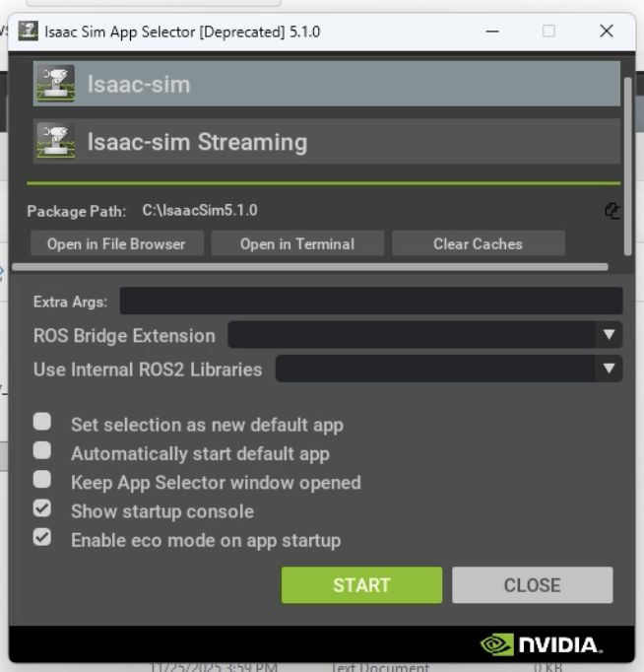Click the CLOSE button
Image resolution: width=644 pixels, height=672 pixels.
coord(533,585)
